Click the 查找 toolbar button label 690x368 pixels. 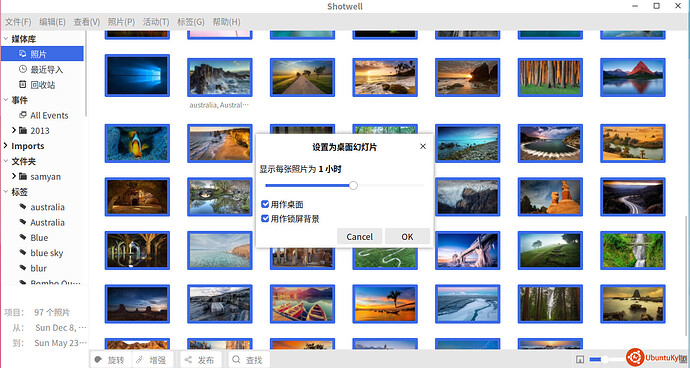tap(254, 360)
